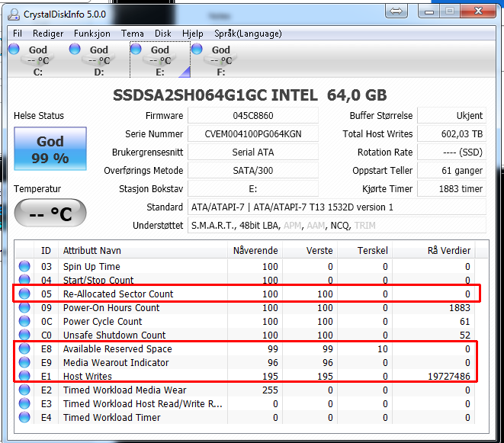Select the Re-Allocated Sector Count attribute name
504x443 pixels.
tap(118, 294)
